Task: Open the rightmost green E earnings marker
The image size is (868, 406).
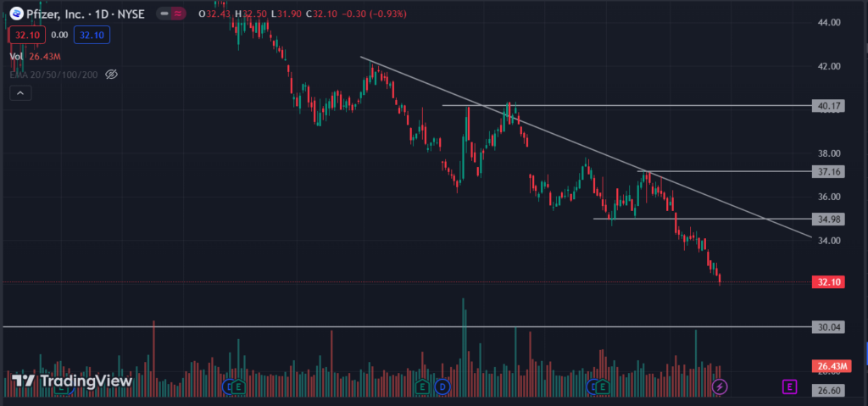Action: [602, 386]
